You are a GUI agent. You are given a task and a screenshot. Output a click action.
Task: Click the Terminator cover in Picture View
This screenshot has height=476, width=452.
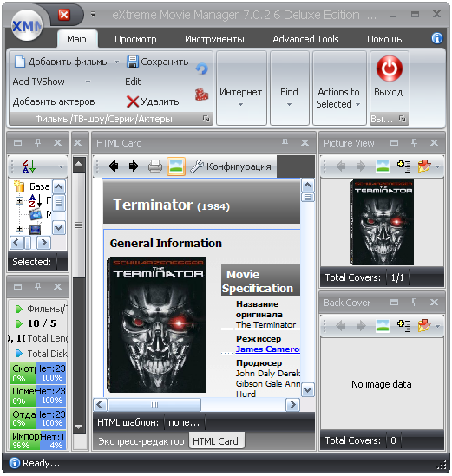(x=382, y=223)
